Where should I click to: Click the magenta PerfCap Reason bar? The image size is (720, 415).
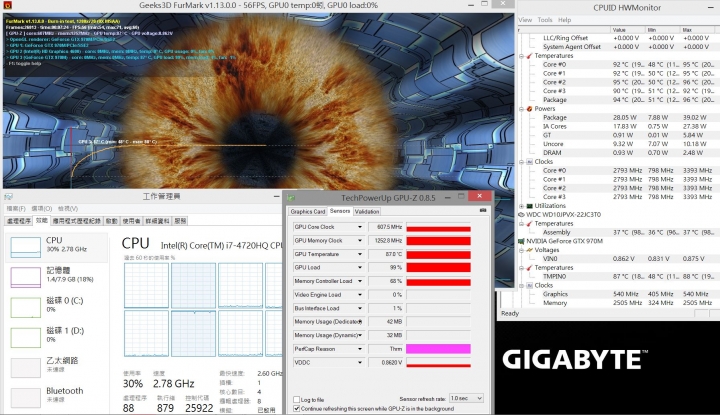[x=439, y=349]
